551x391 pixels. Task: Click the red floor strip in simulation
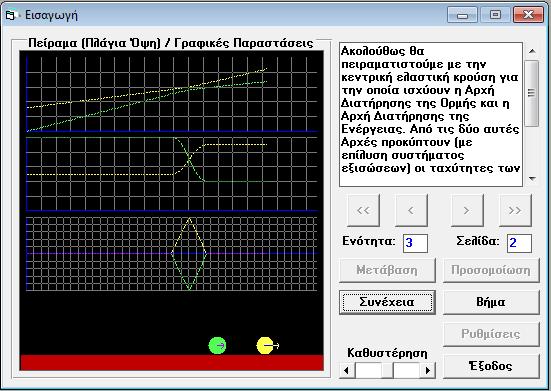(x=171, y=363)
